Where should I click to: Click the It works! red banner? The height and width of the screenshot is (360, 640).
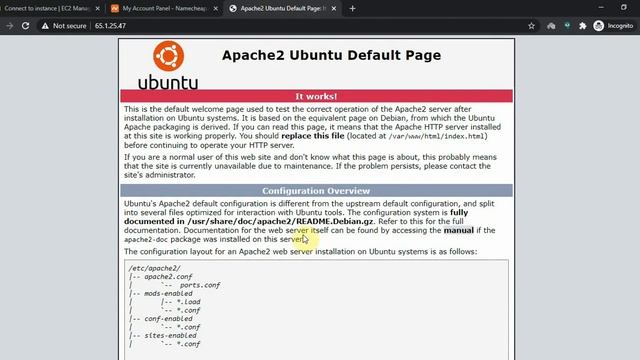(x=316, y=96)
